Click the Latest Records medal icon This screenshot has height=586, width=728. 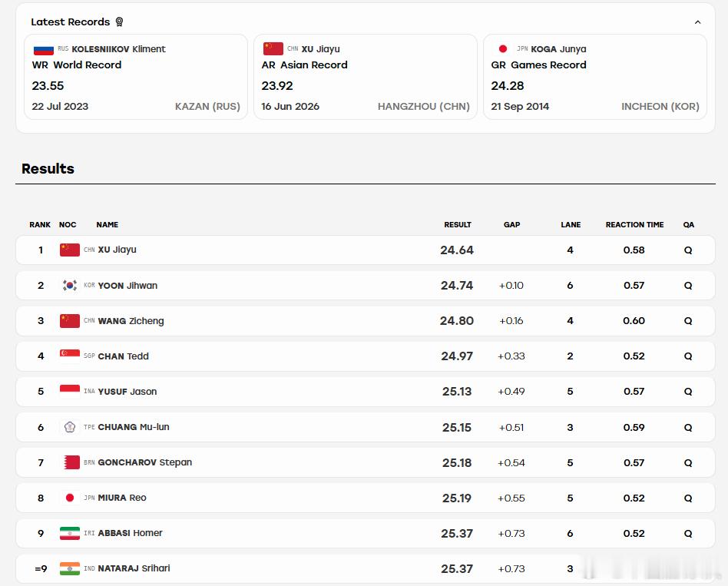pos(119,22)
